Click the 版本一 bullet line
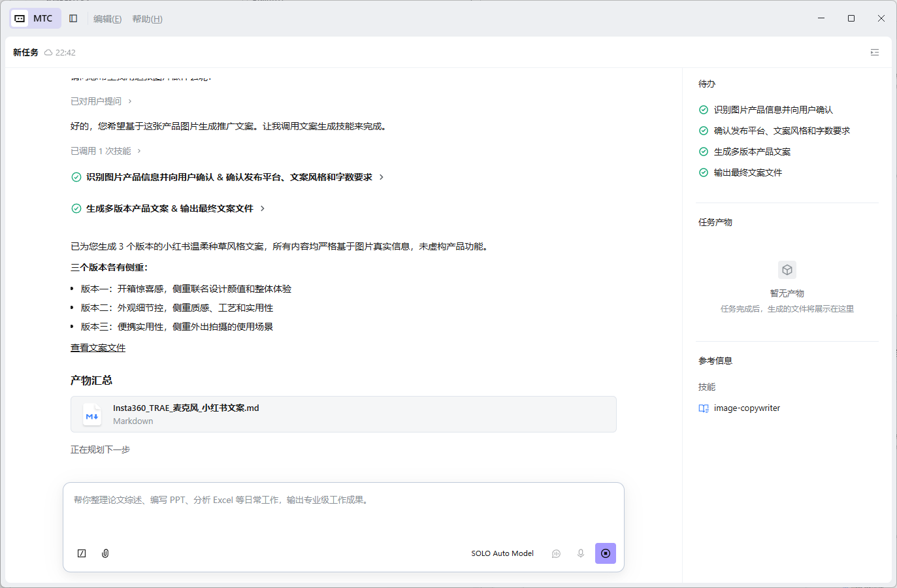The width and height of the screenshot is (897, 588). coord(186,289)
